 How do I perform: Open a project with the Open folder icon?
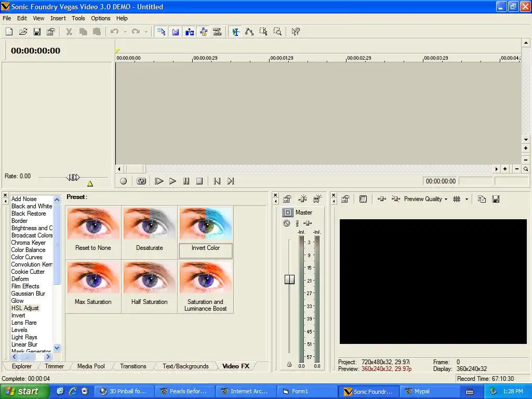[23, 32]
